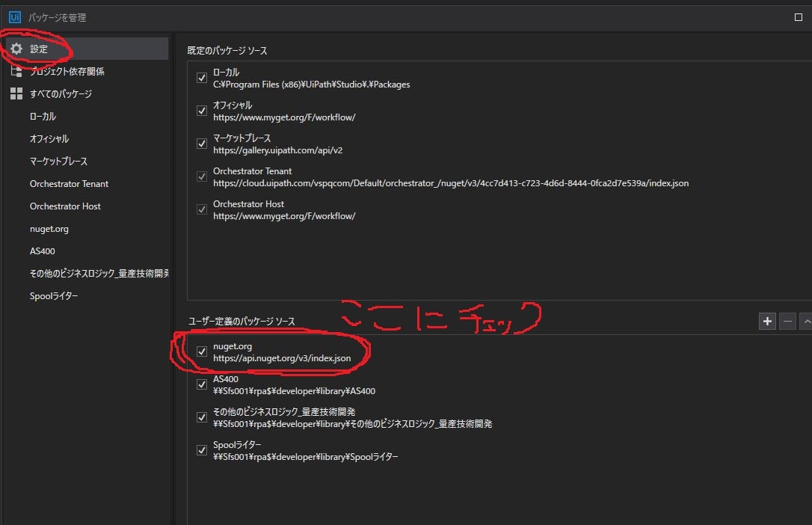Open 設定 via the gear icon
This screenshot has width=812, height=525.
coord(18,48)
